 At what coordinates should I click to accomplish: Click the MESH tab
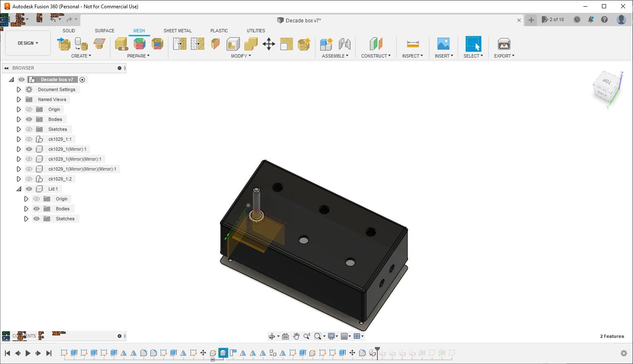click(139, 31)
